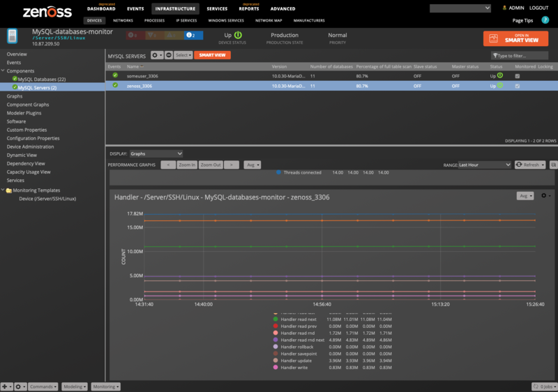Click the Zenoss logo
558x392 pixels.
(47, 12)
